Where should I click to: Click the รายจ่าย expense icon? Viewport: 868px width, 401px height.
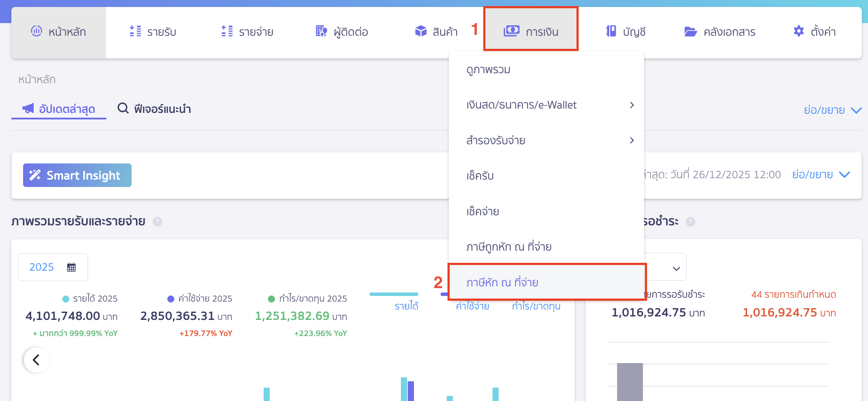click(x=227, y=31)
